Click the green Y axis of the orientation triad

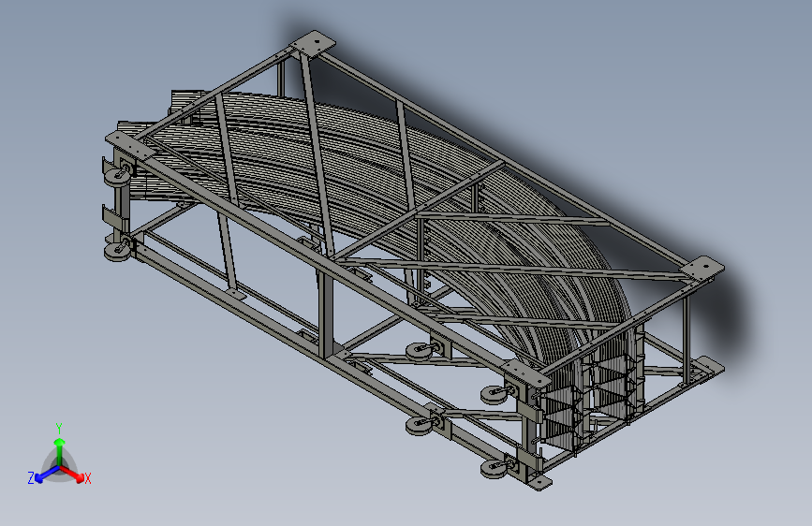[60, 452]
